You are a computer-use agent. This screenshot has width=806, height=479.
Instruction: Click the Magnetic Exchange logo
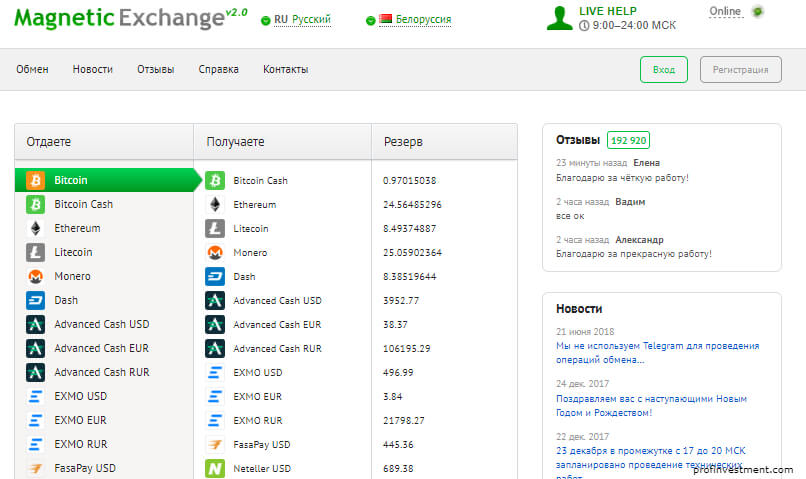tap(131, 18)
